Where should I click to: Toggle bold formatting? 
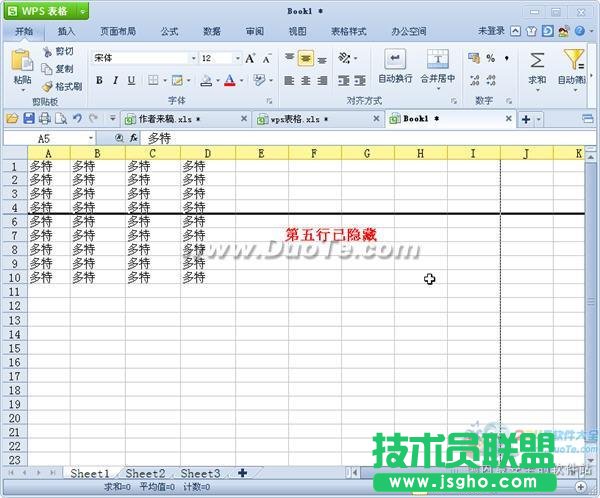click(x=99, y=80)
